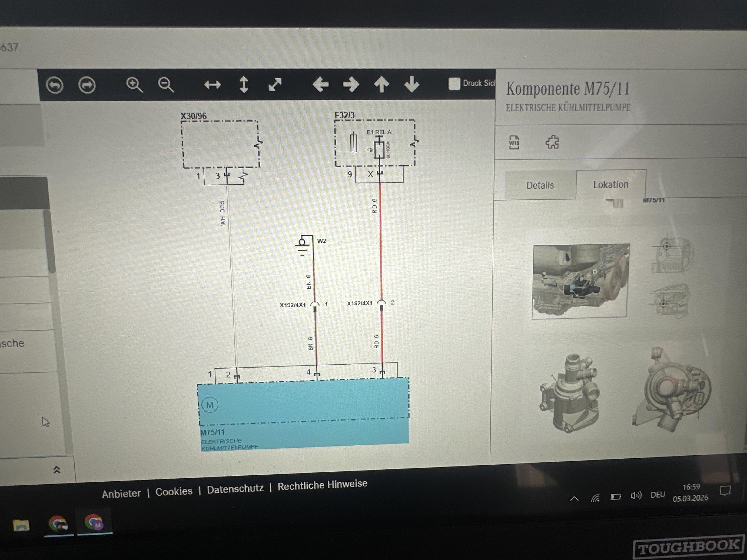Fit diagram to height with vertical arrows
The image size is (747, 560).
(x=244, y=84)
